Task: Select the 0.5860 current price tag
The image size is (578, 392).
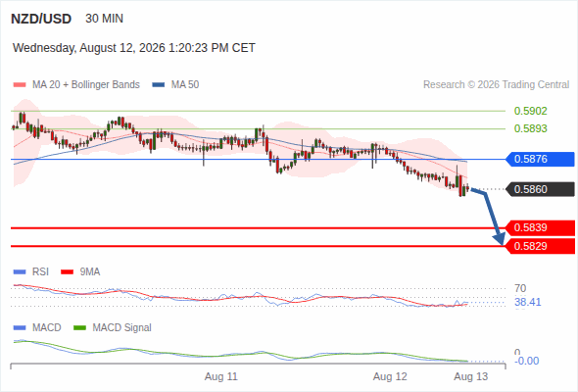Action: pos(540,189)
